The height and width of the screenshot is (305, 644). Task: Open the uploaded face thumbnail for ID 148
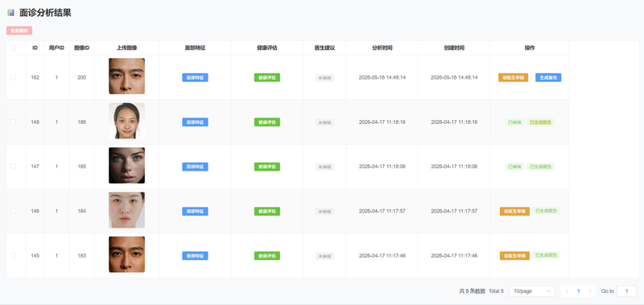[x=126, y=121]
